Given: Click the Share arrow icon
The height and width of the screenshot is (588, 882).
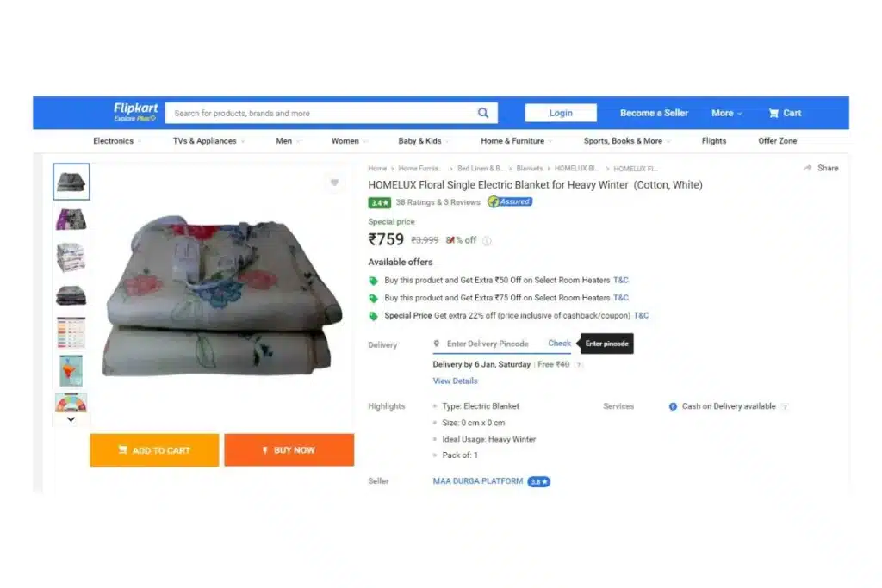Looking at the screenshot, I should coord(808,168).
